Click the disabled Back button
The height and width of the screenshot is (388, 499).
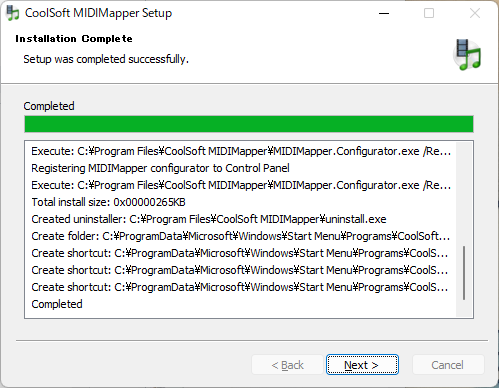click(x=287, y=365)
